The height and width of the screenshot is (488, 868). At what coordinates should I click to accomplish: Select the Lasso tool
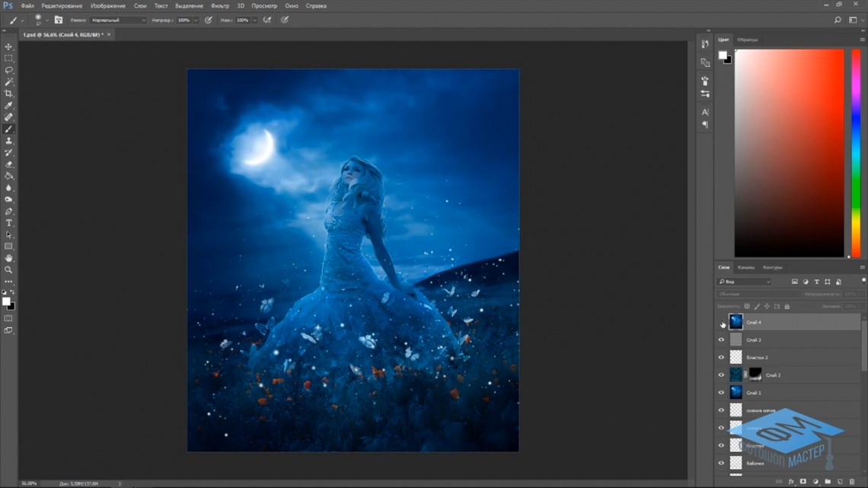coord(9,70)
